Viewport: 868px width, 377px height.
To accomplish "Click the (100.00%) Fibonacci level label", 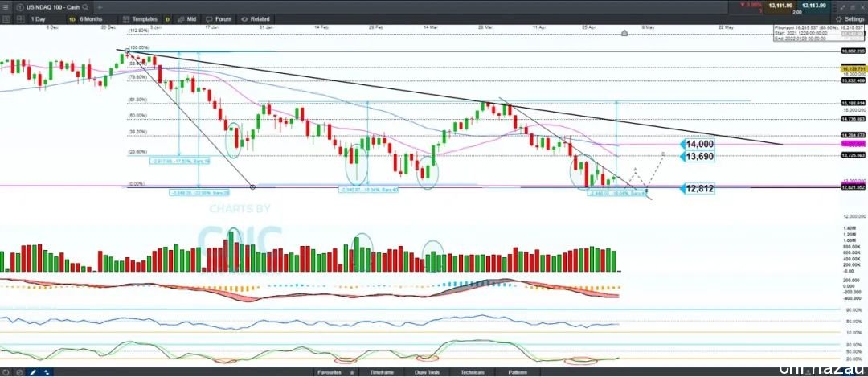I will point(140,48).
